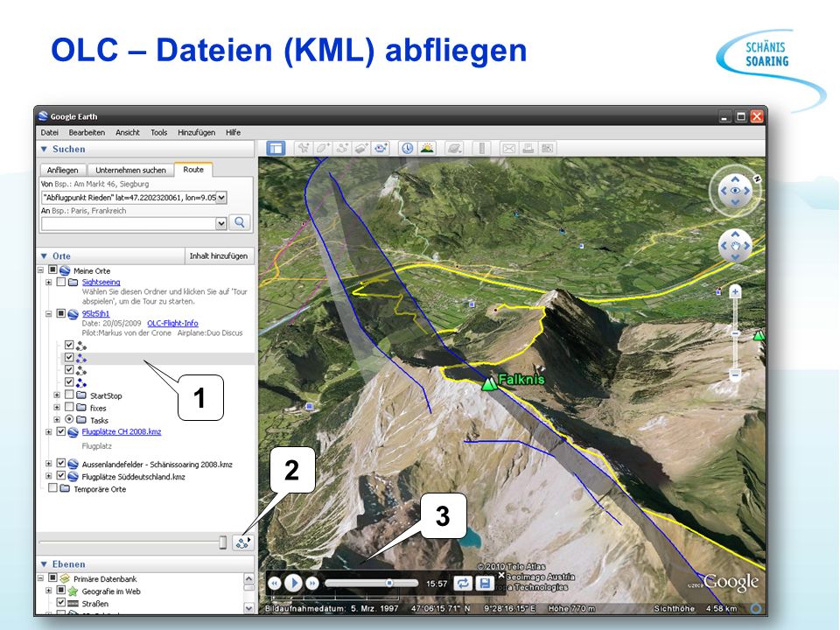
Task: Open the An destination dropdown
Action: pyautogui.click(x=221, y=223)
